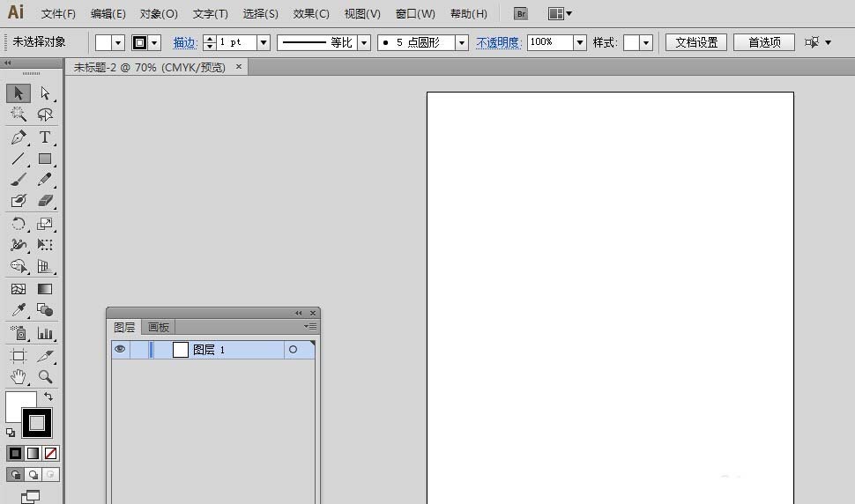This screenshot has width=855, height=504.
Task: Select the Slice tool
Action: click(x=45, y=356)
